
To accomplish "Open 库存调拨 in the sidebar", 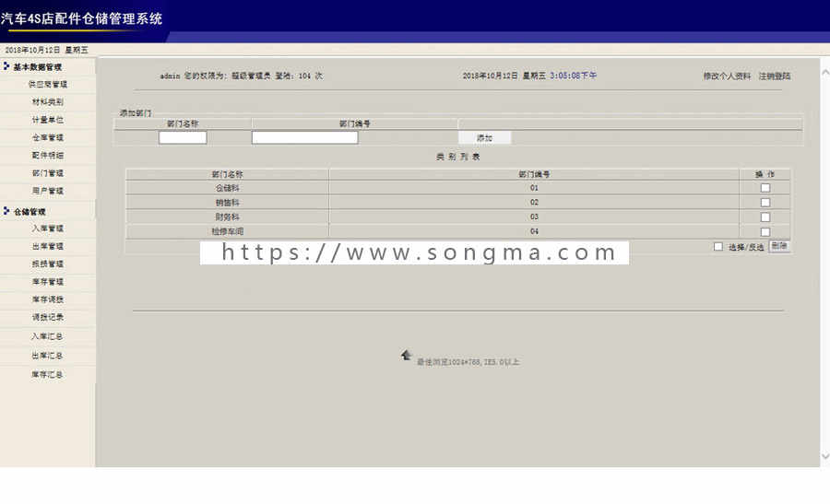I will tap(48, 299).
